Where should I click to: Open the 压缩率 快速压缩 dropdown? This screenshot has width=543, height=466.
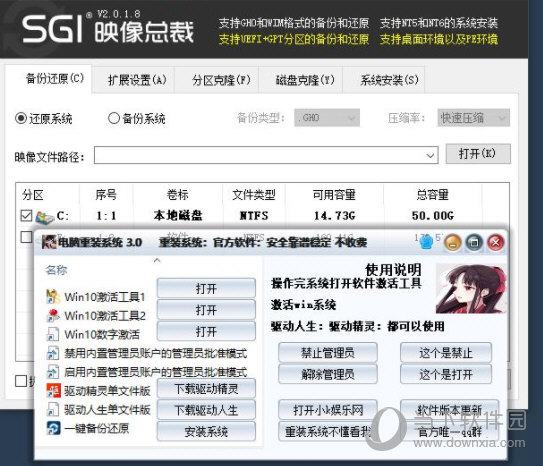[473, 118]
